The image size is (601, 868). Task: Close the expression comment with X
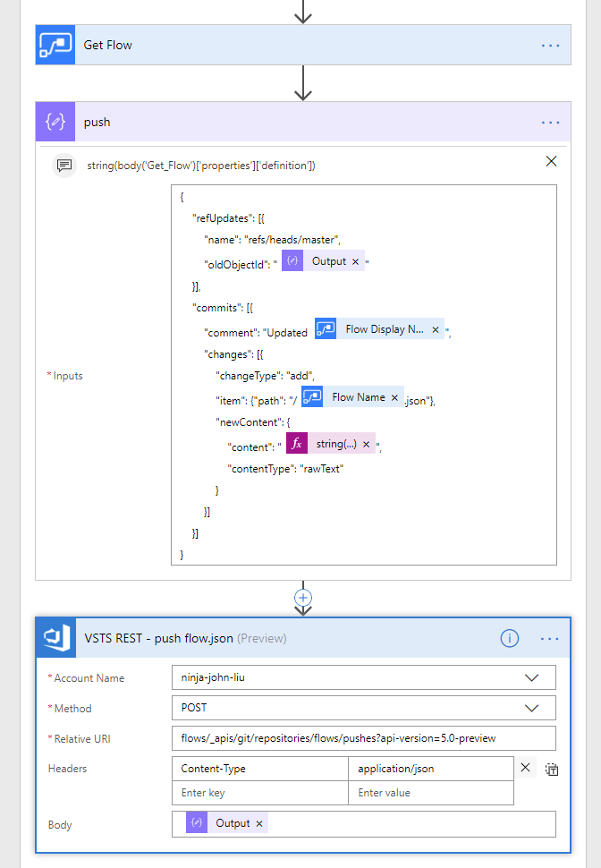(x=551, y=162)
